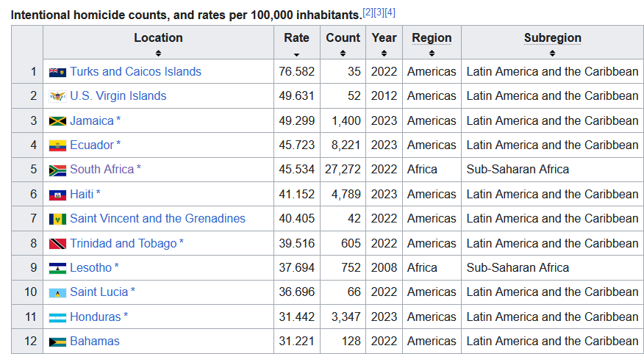Select the rate value 36.696
Image resolution: width=644 pixels, height=354 pixels.
296,292
